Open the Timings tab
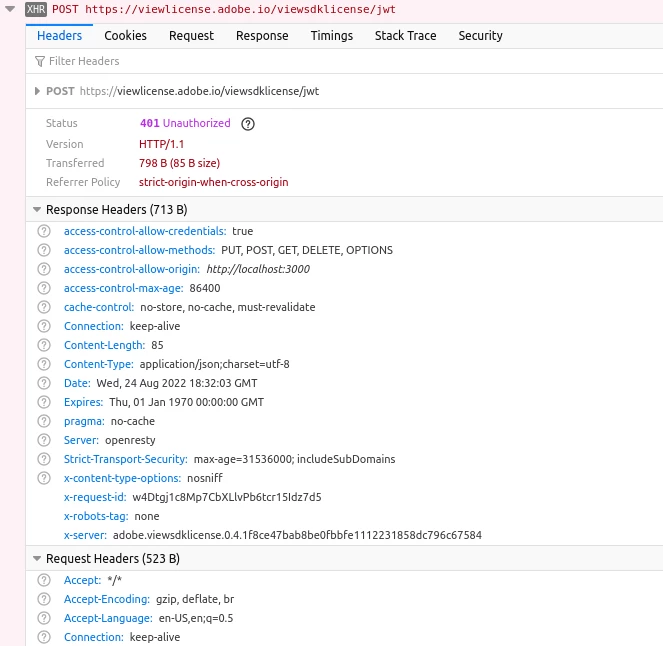Viewport: 663px width, 646px height. (x=332, y=36)
